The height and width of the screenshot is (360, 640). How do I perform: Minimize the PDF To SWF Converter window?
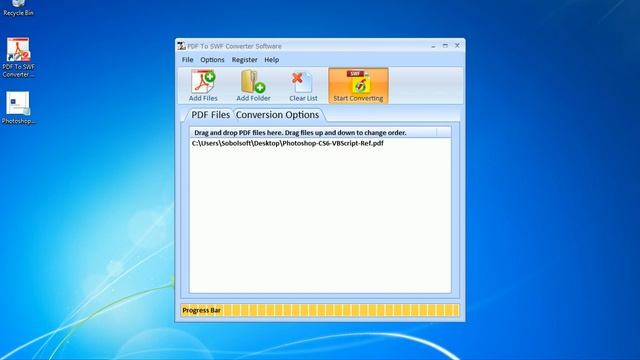click(x=433, y=46)
